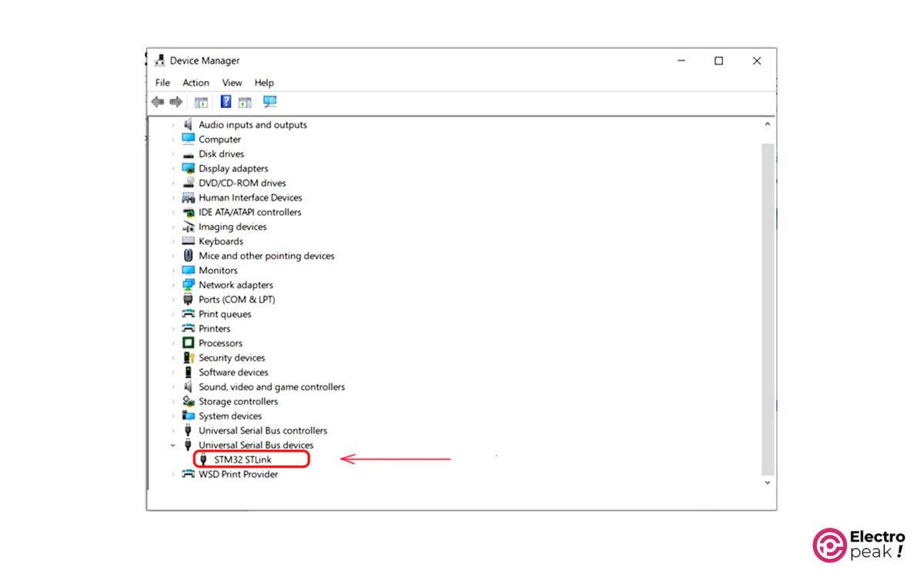
Task: Expand the Audio inputs and outputs node
Action: pyautogui.click(x=173, y=125)
